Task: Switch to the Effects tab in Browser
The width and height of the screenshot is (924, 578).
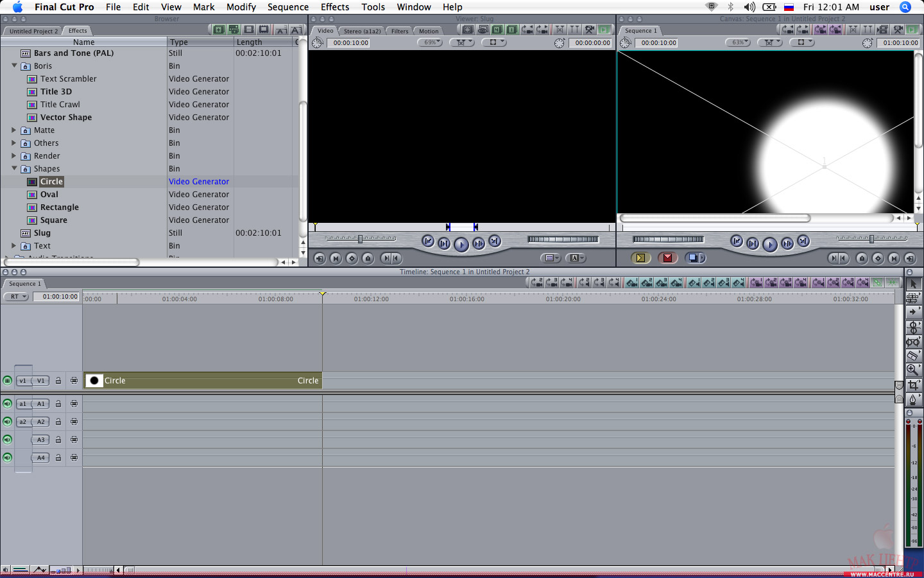Action: 78,31
